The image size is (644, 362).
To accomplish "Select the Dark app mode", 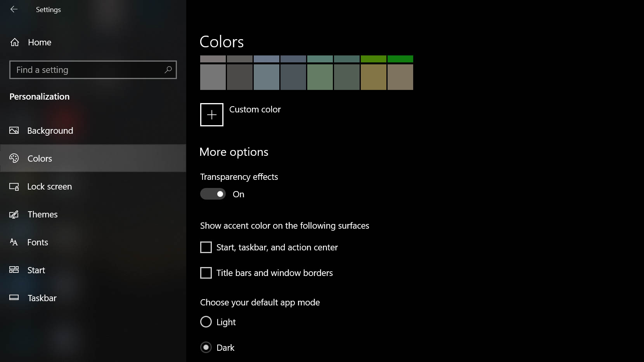I will pos(206,347).
